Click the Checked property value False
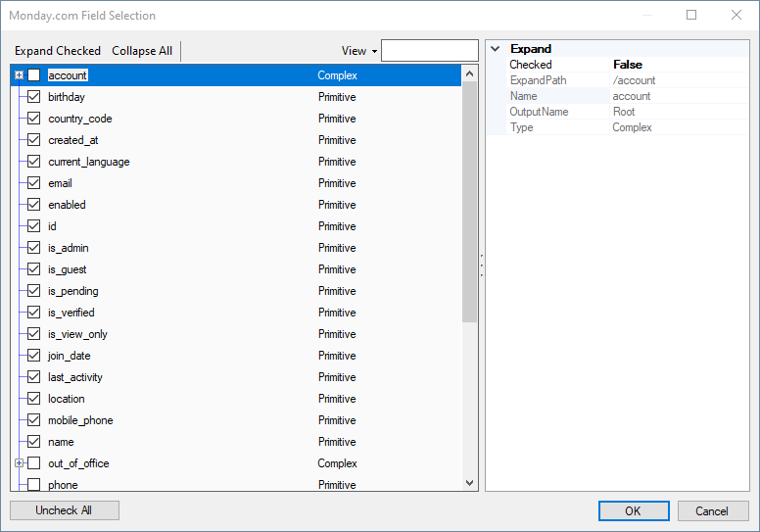The height and width of the screenshot is (532, 760). point(627,65)
